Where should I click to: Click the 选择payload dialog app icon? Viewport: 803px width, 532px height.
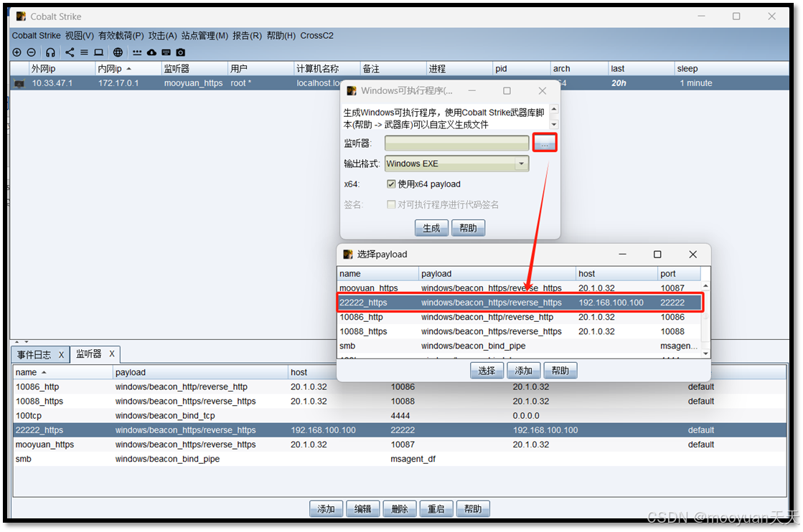coord(348,255)
